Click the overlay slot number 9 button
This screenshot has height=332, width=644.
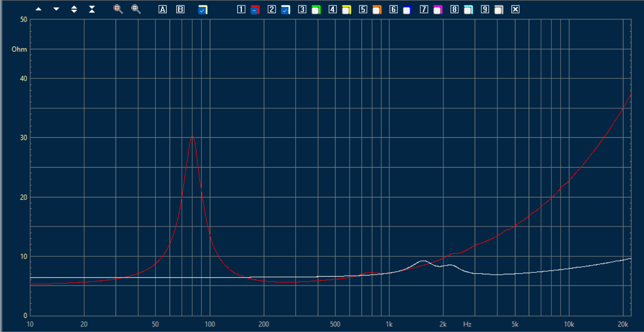tap(485, 9)
